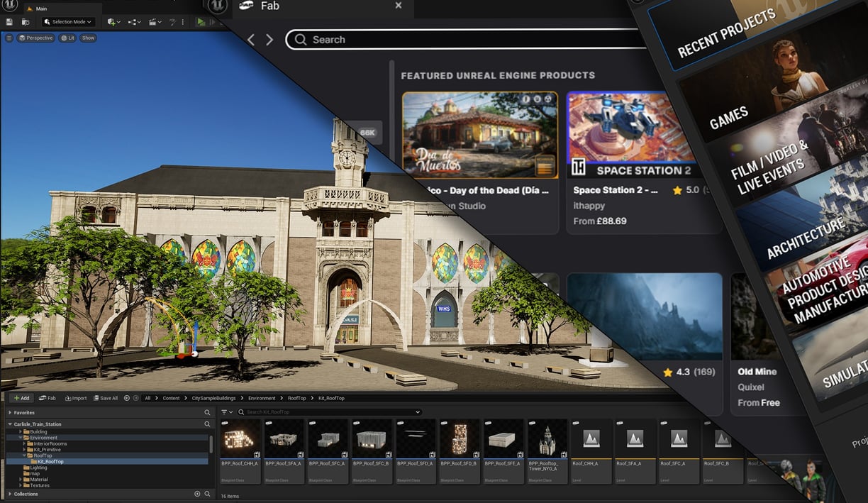868x503 pixels.
Task: Click the Fab button in Content Browser
Action: pos(48,398)
